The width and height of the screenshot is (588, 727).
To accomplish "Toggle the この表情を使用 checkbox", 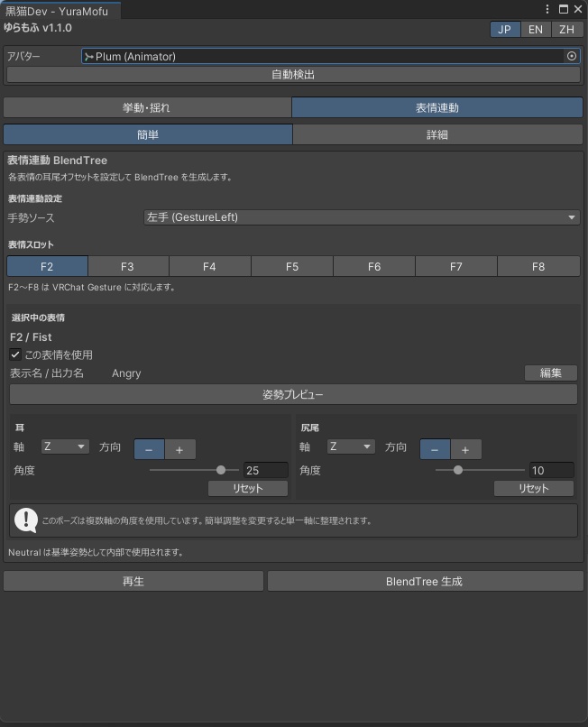I will pos(15,354).
